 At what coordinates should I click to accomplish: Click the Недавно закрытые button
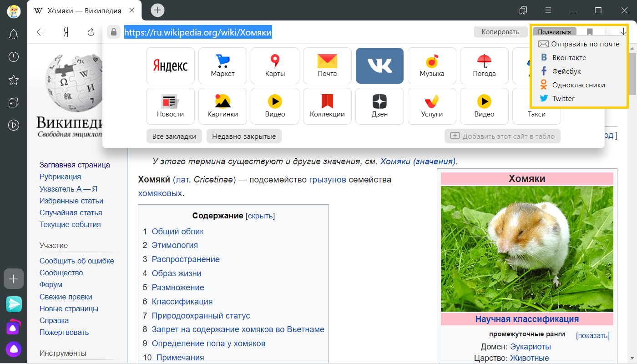point(244,136)
